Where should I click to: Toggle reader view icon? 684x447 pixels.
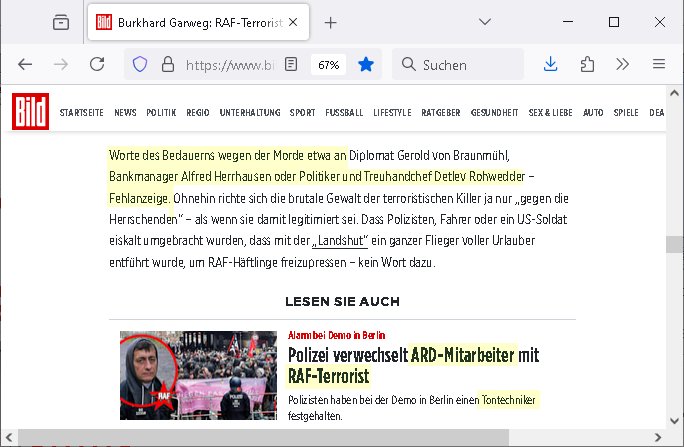point(291,65)
